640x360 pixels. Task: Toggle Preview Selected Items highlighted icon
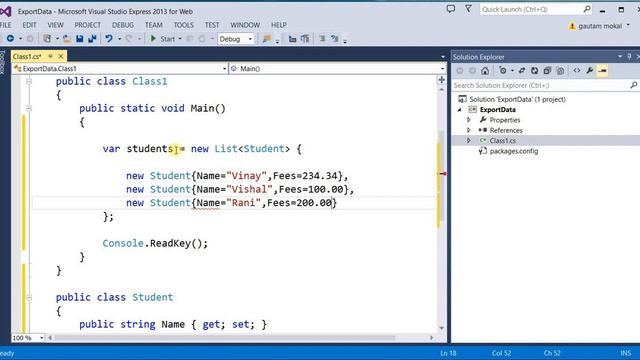602,71
